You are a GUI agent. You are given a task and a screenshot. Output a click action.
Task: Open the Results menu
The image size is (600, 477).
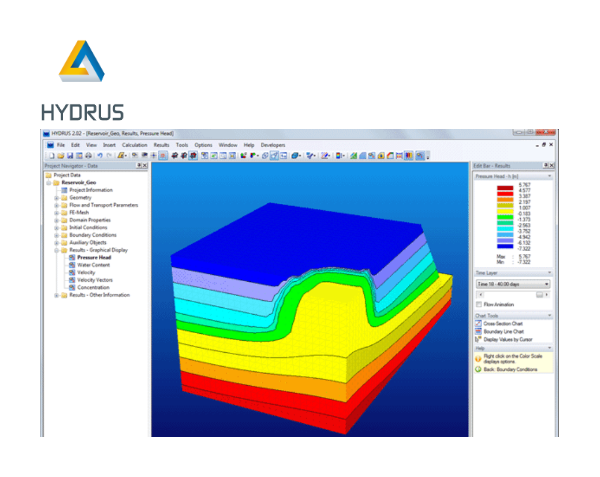pos(161,145)
